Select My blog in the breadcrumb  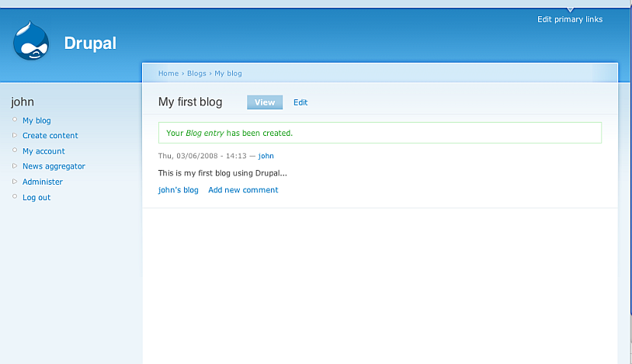pyautogui.click(x=228, y=74)
